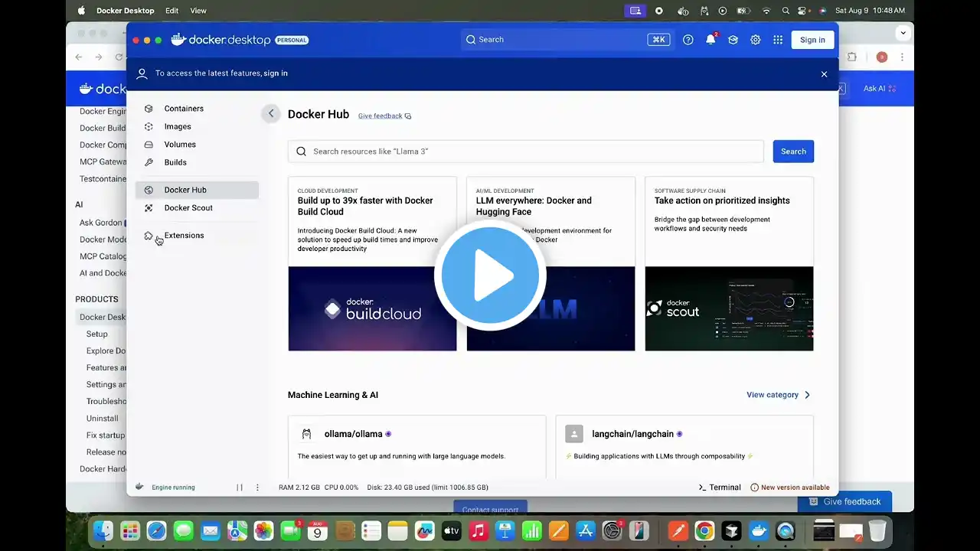980x551 pixels.
Task: Open engine options three-dot menu
Action: [257, 487]
